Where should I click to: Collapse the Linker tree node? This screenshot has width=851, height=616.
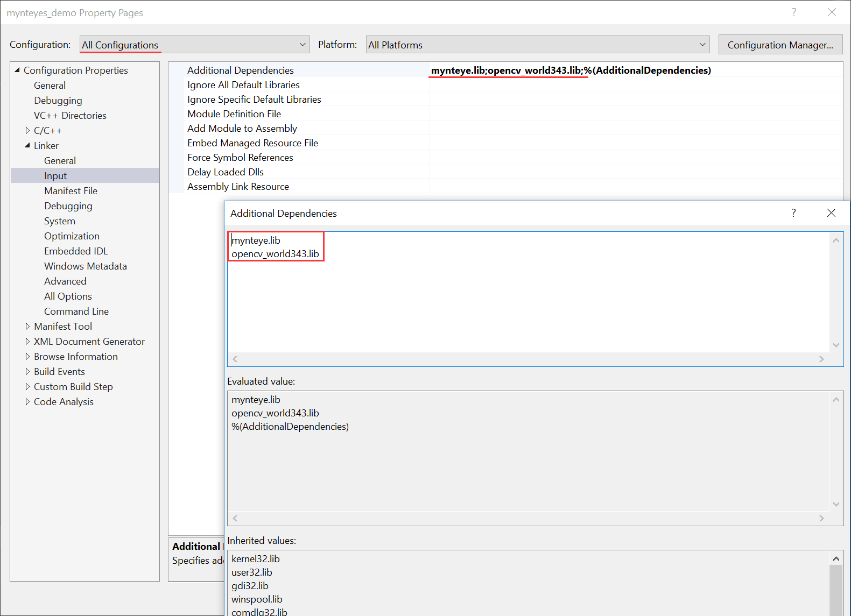click(x=27, y=145)
